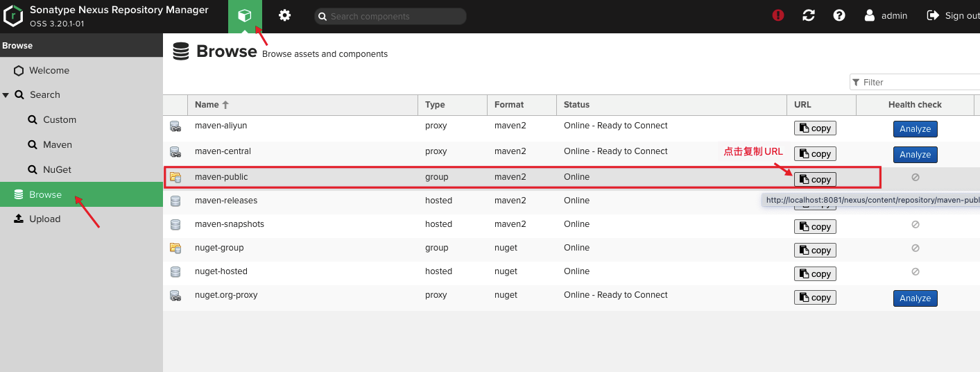980x372 pixels.
Task: Click health check disabled icon for maven-public
Action: click(x=915, y=178)
